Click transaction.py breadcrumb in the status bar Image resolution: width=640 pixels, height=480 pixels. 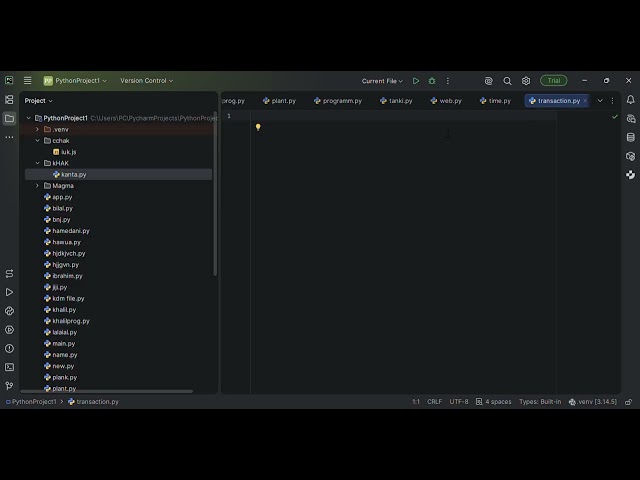(93, 402)
